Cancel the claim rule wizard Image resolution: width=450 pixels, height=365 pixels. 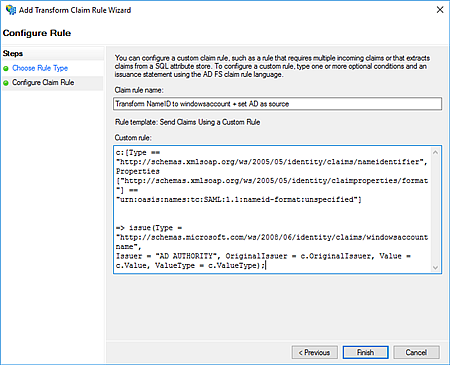point(416,352)
